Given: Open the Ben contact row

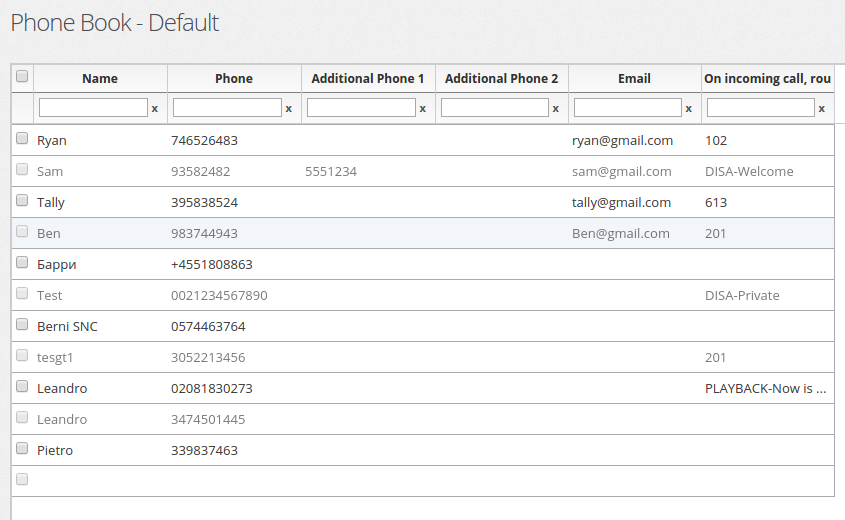Looking at the screenshot, I should coord(49,233).
